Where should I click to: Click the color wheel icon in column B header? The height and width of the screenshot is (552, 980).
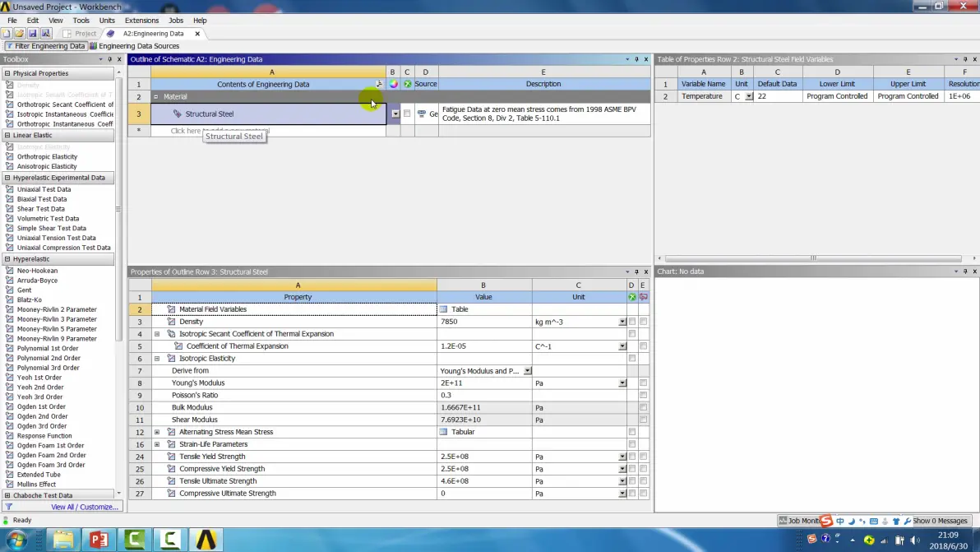click(393, 84)
